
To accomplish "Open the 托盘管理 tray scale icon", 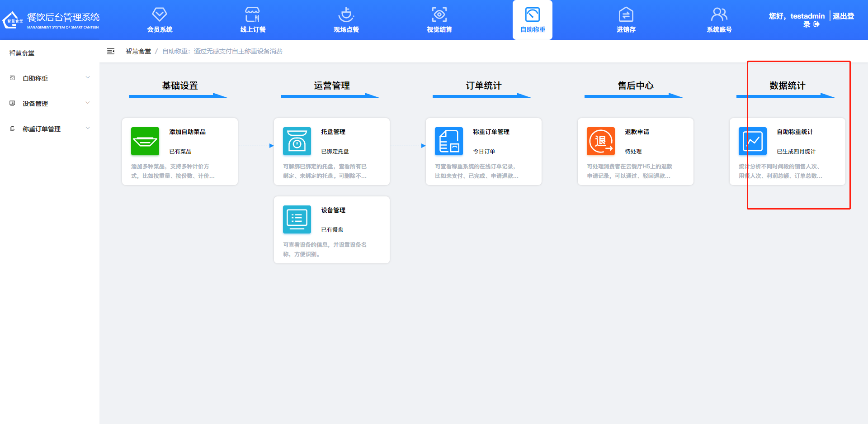I will coord(297,141).
